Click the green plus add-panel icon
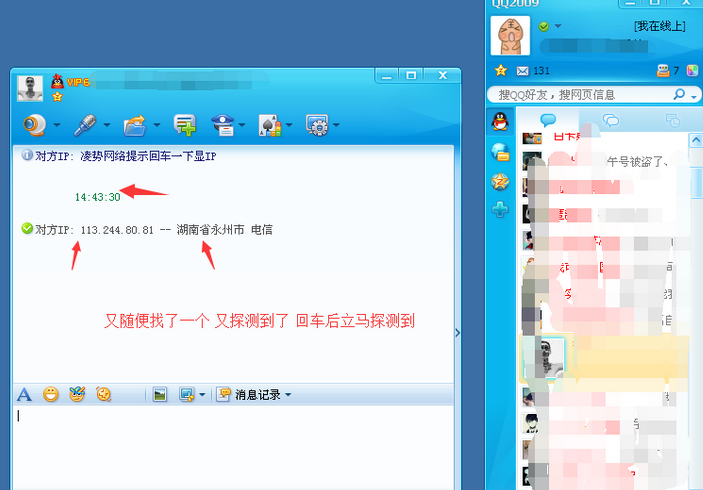Screen dimensions: 703x490 [x=500, y=209]
